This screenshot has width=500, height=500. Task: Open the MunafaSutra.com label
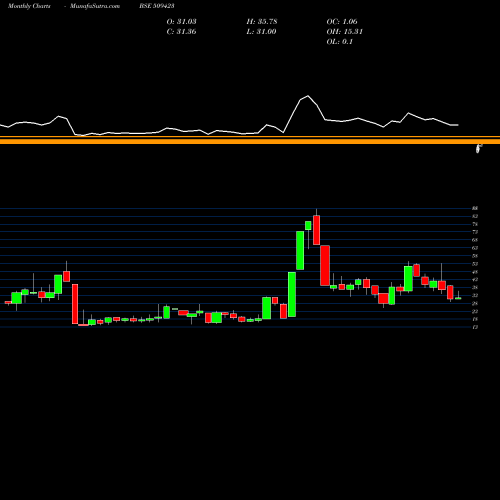(95, 6)
